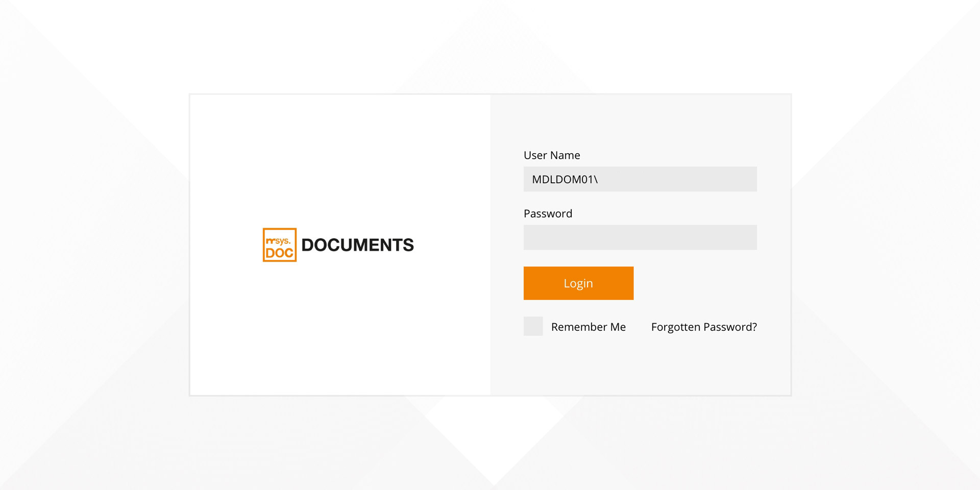Screen dimensions: 980x490
Task: Click the word "Login" on the orange button
Action: [x=578, y=283]
